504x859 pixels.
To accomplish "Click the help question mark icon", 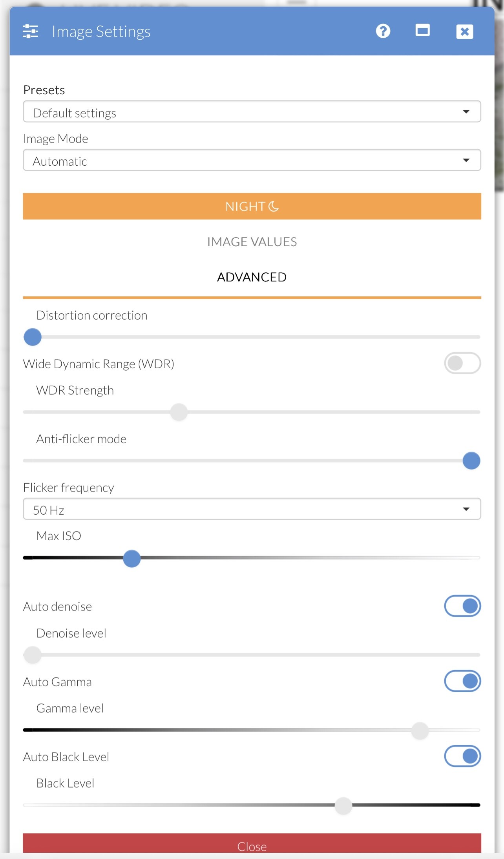I will [x=383, y=31].
